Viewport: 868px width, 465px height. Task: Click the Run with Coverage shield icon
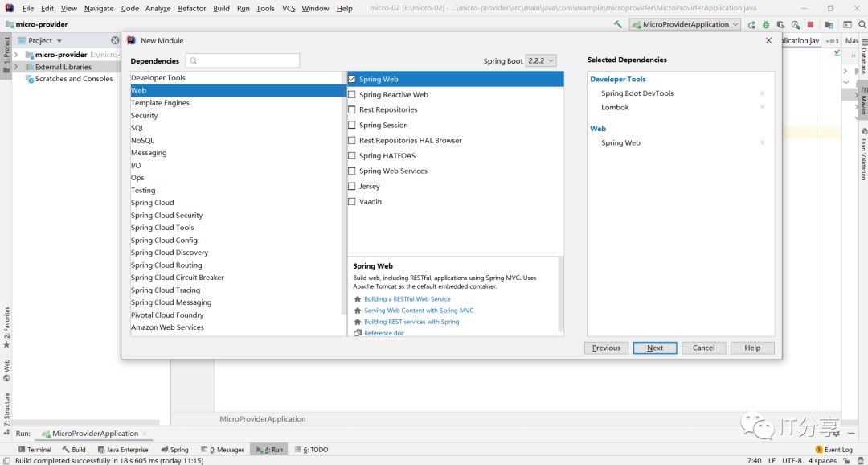point(780,24)
